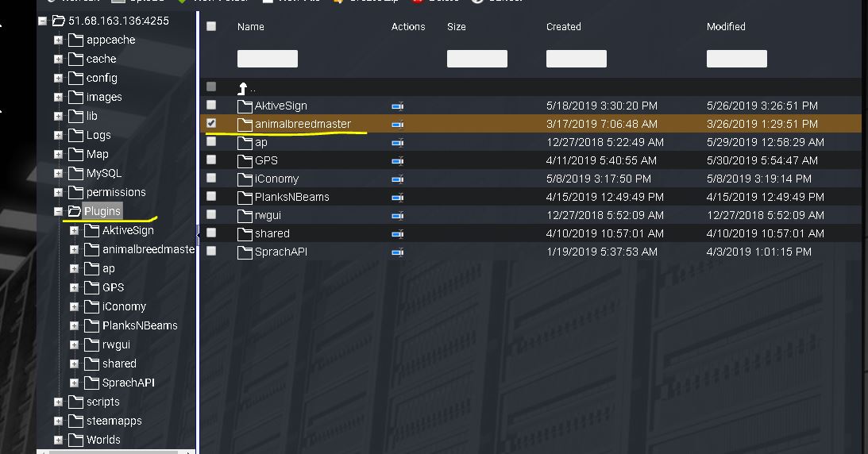This screenshot has height=454, width=868.
Task: Expand the MySQL folder in the tree
Action: (x=58, y=173)
